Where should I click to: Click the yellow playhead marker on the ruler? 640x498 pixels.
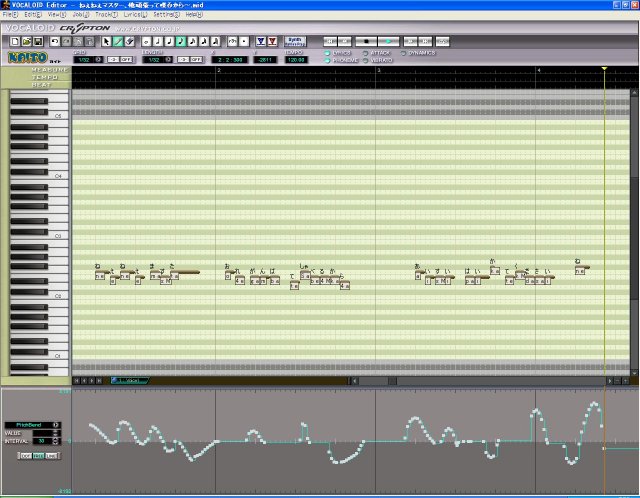[x=604, y=69]
